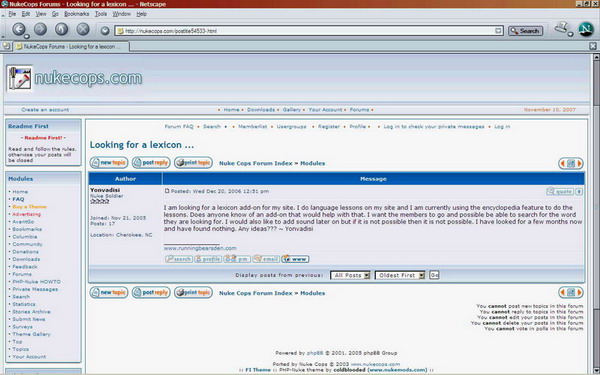Click the pm icon below the post
This screenshot has height=375, width=600.
(x=237, y=259)
